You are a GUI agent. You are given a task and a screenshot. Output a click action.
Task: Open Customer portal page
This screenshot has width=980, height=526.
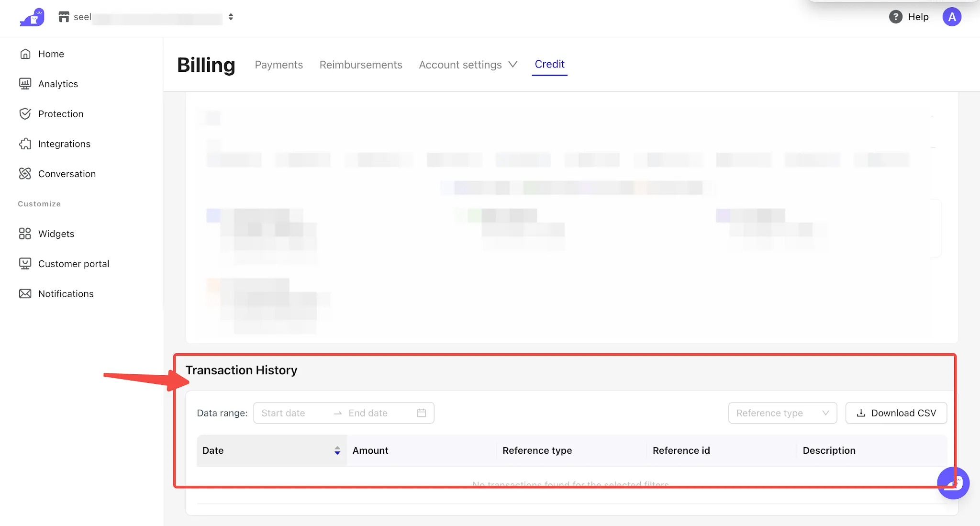pos(74,264)
